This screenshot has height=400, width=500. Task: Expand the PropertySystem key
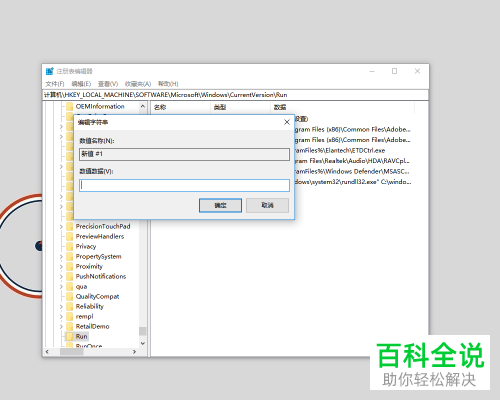(61, 257)
